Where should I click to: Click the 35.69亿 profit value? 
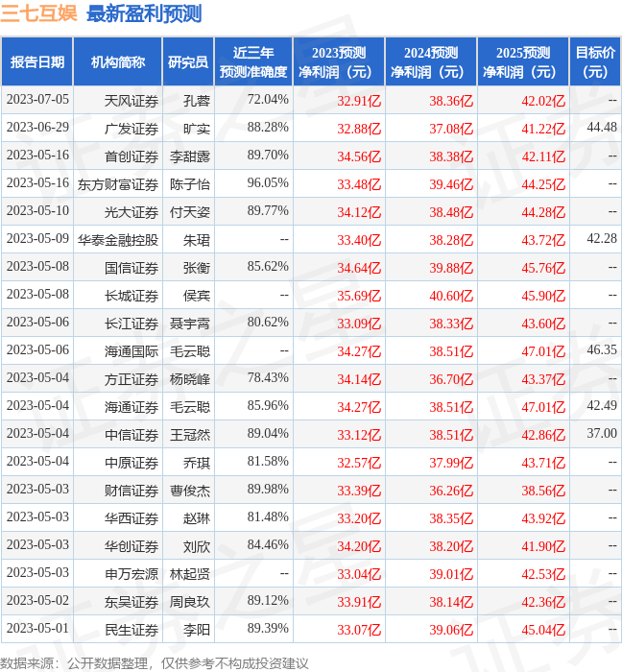pos(359,296)
